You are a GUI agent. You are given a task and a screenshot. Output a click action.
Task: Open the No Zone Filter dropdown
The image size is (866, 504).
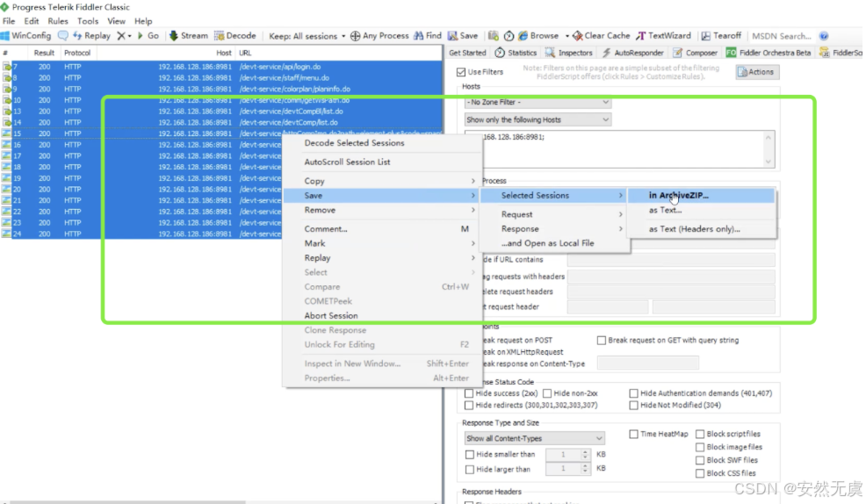coord(538,102)
